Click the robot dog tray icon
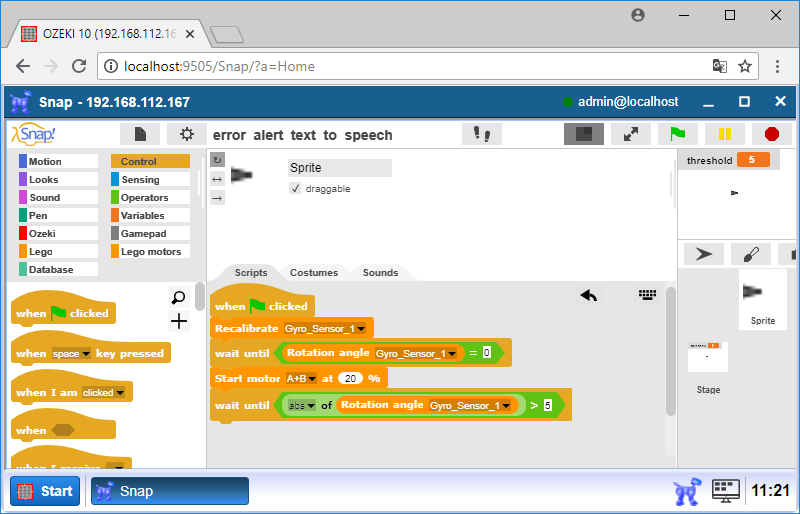The image size is (800, 514). click(687, 491)
